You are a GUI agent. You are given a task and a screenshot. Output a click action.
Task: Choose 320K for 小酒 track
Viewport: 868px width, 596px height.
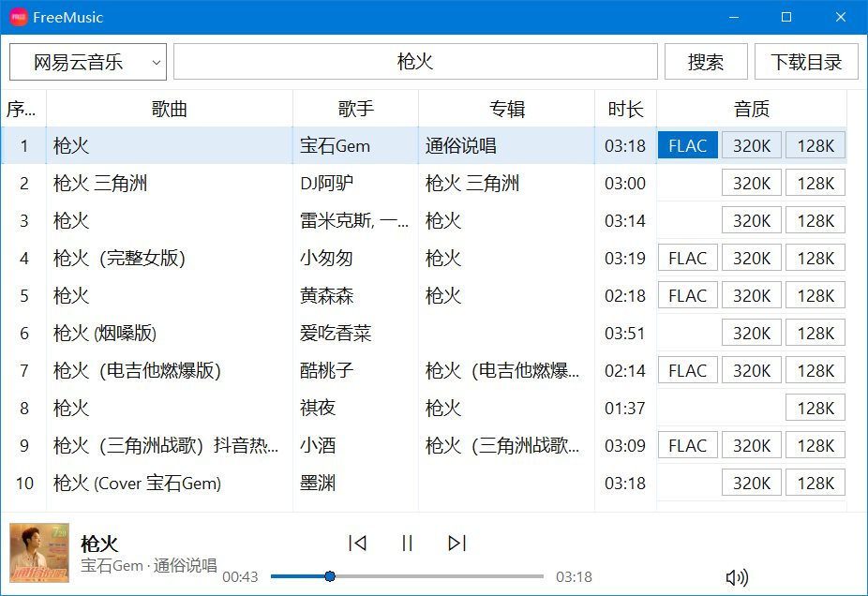pos(751,445)
